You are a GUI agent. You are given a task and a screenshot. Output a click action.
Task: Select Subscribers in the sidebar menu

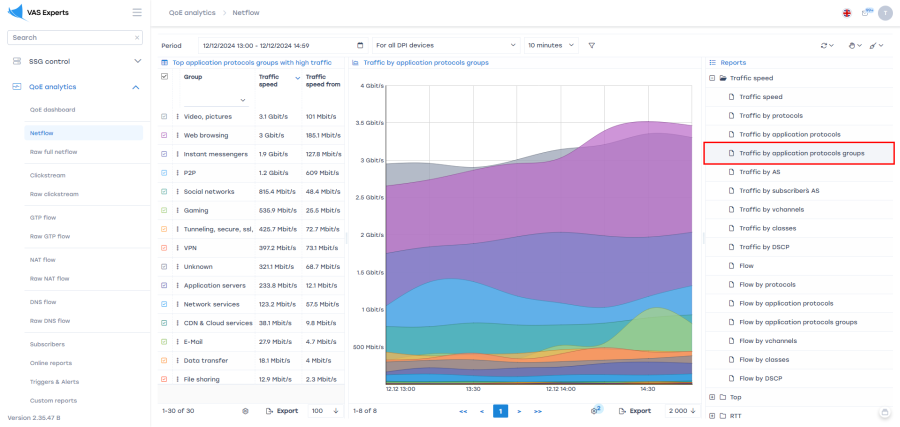[x=47, y=343]
